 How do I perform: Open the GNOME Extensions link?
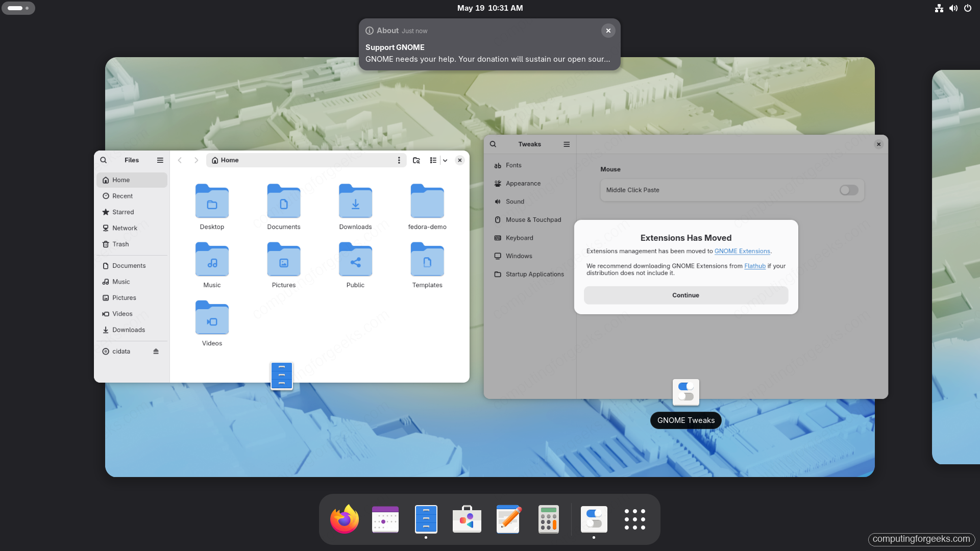click(742, 251)
